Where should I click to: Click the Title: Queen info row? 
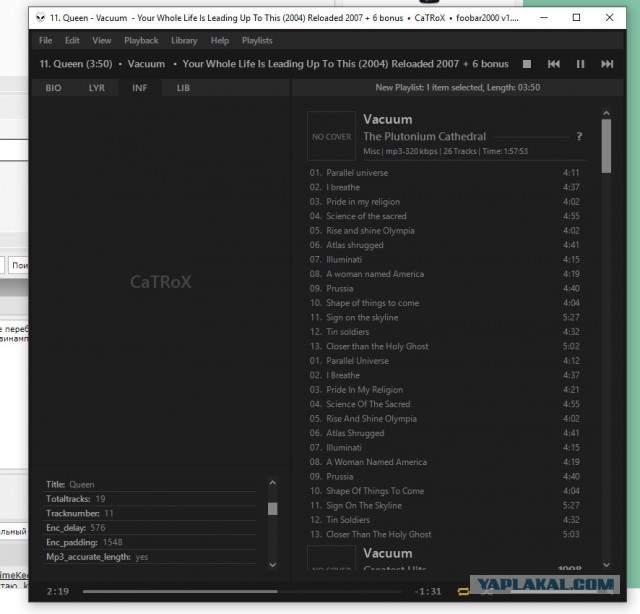coord(150,485)
